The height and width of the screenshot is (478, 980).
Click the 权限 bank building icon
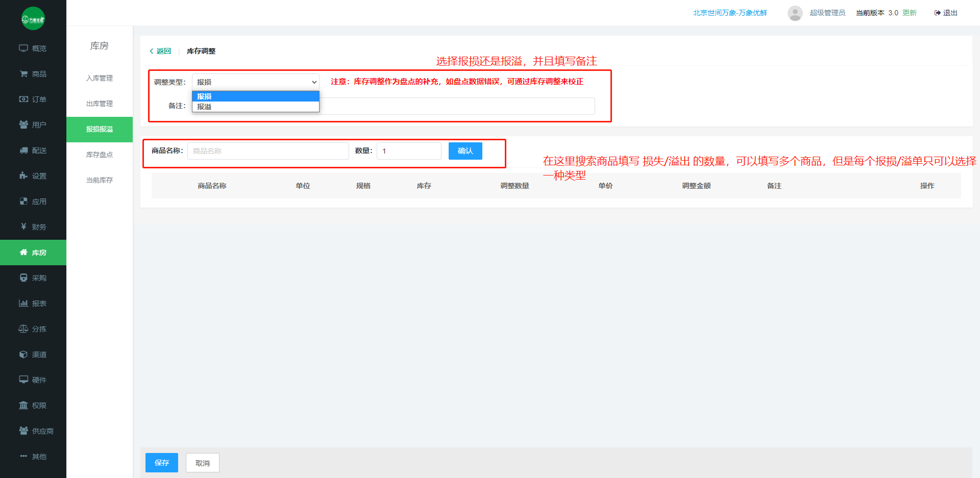click(23, 405)
